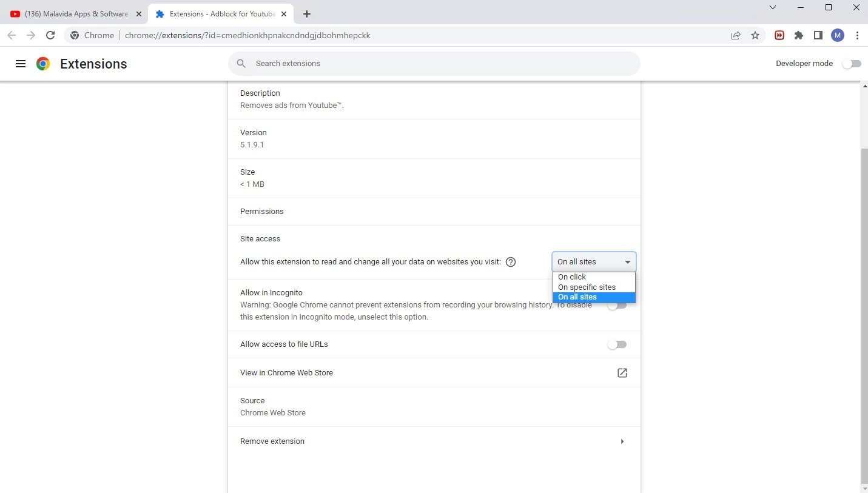Click the tab search chevron in title bar
868x493 pixels.
click(x=773, y=7)
